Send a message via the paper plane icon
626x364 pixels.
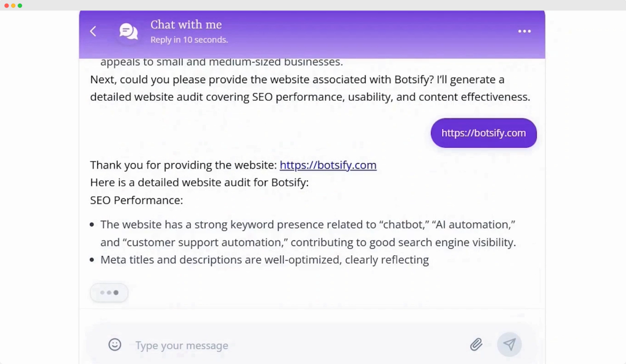point(509,344)
